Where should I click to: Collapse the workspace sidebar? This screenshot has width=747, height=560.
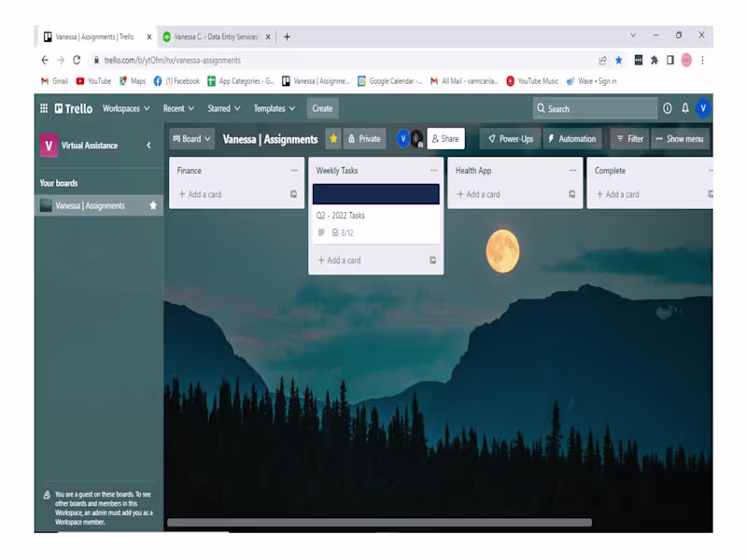[148, 146]
